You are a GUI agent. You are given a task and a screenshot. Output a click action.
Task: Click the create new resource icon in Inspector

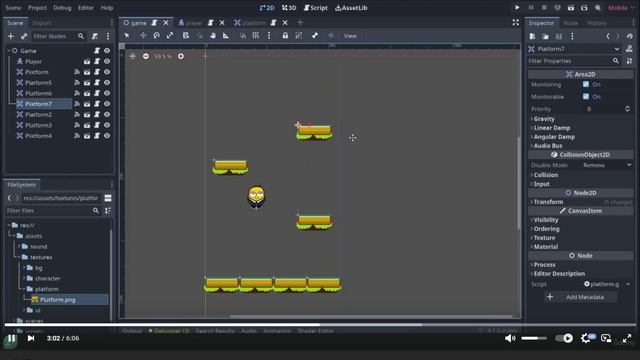[532, 36]
